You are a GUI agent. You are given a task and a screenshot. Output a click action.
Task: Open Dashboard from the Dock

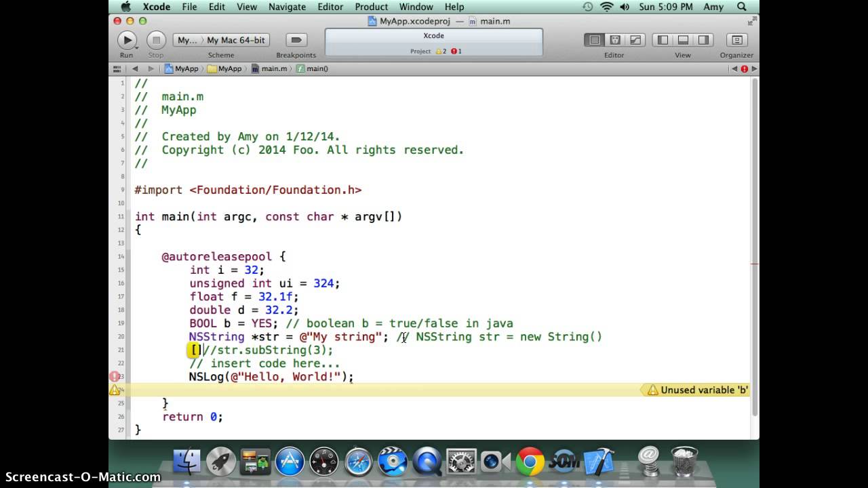coord(324,462)
